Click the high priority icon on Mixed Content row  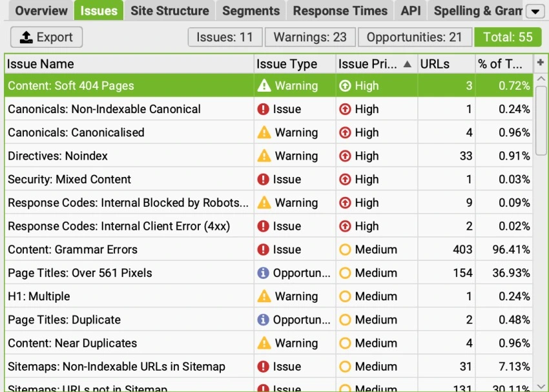click(345, 180)
